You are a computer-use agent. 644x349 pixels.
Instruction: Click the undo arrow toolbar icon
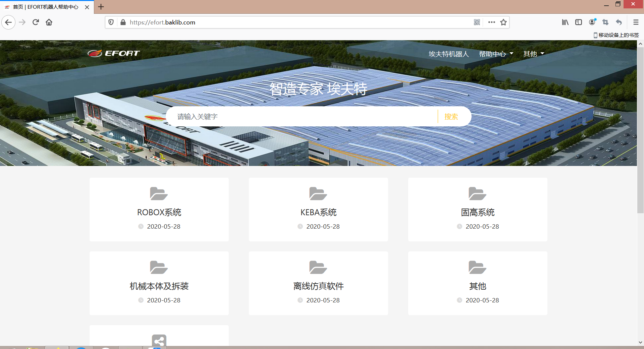coord(619,22)
